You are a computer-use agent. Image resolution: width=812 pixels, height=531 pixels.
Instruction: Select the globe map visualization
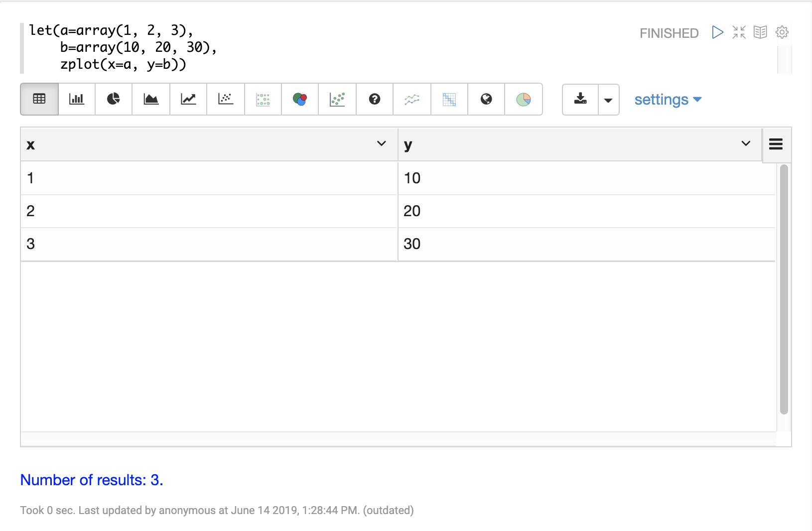486,99
